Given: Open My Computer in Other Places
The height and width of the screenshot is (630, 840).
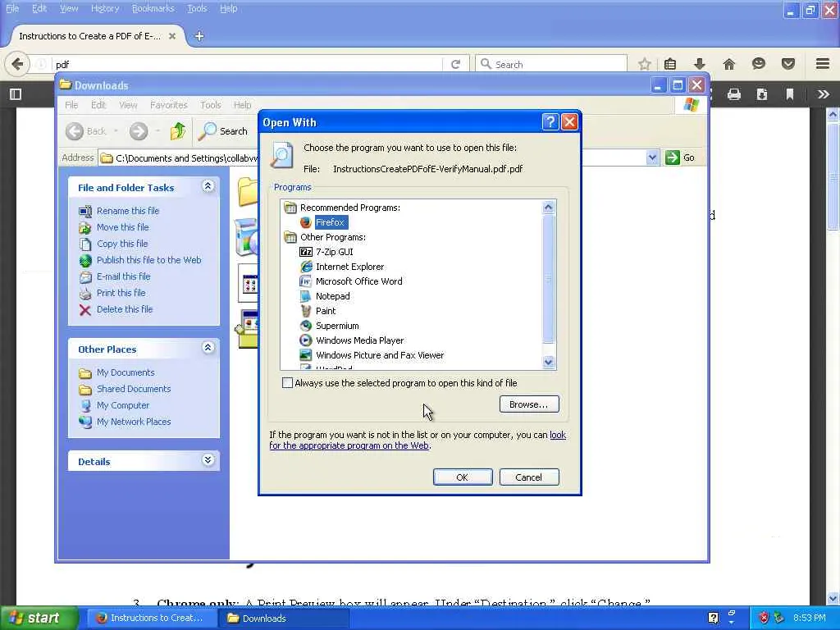Looking at the screenshot, I should point(123,405).
